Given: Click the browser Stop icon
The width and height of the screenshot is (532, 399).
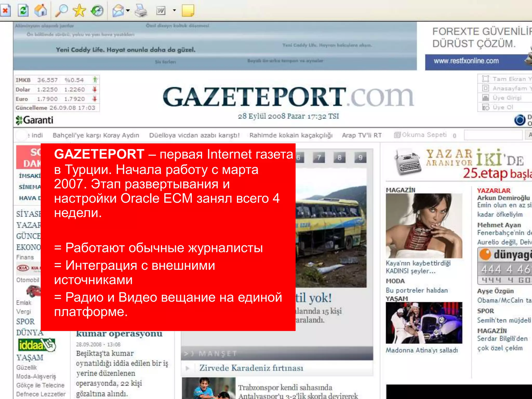Looking at the screenshot, I should pyautogui.click(x=5, y=11).
